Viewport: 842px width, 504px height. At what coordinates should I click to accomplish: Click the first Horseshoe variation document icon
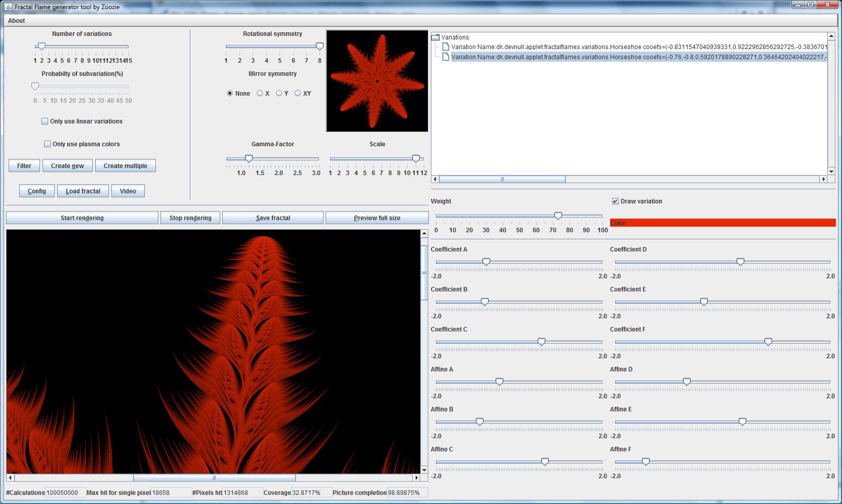pos(446,47)
